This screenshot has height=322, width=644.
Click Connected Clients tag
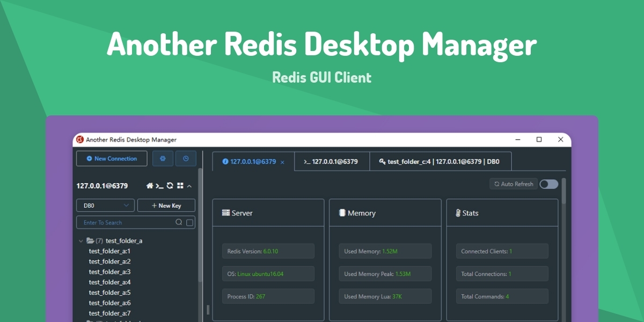click(502, 251)
